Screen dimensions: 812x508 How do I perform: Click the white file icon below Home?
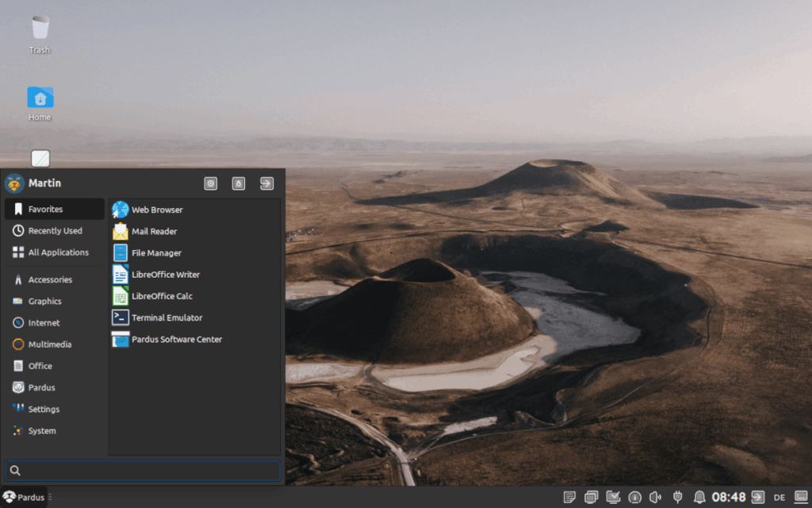pyautogui.click(x=40, y=159)
